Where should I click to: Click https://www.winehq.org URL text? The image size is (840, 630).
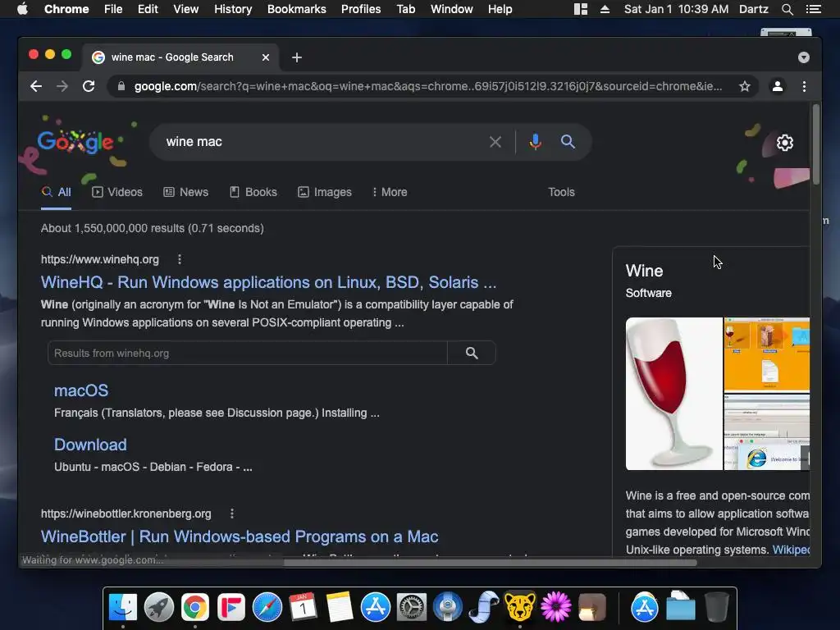point(99,259)
